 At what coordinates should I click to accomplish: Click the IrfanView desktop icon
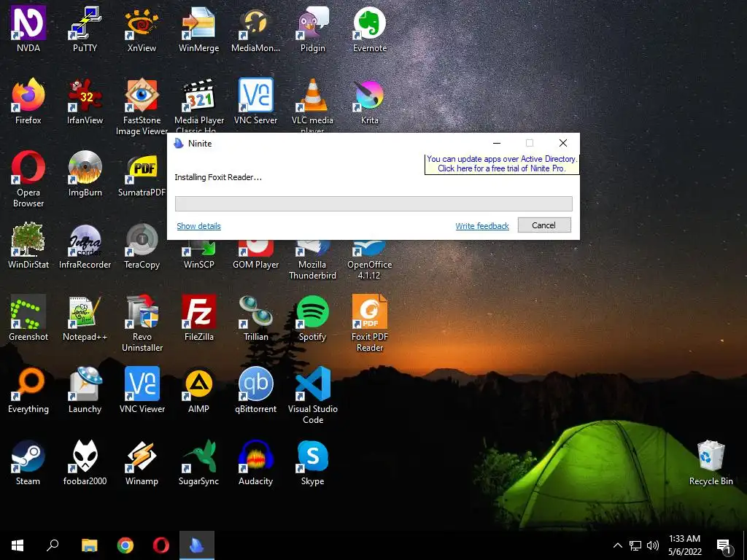tap(85, 96)
